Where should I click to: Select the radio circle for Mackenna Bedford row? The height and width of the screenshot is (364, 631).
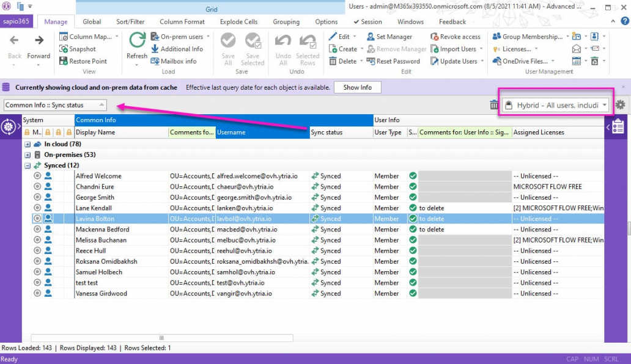(37, 229)
